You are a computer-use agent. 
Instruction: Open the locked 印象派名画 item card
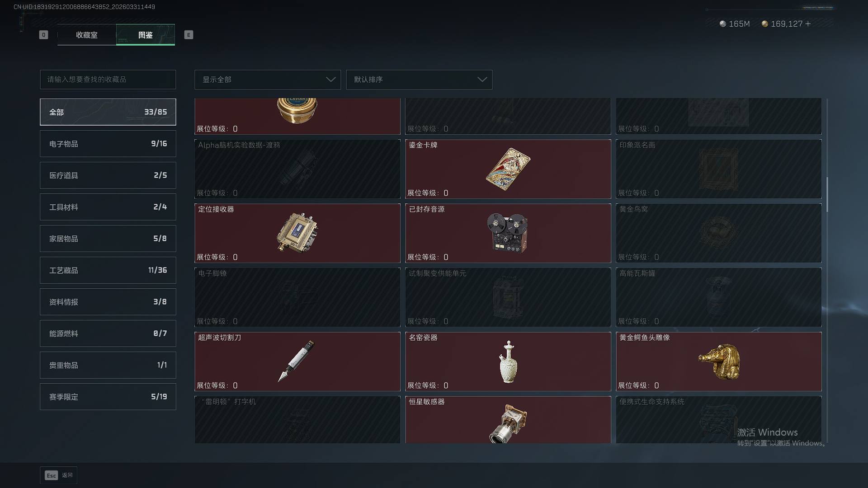719,169
